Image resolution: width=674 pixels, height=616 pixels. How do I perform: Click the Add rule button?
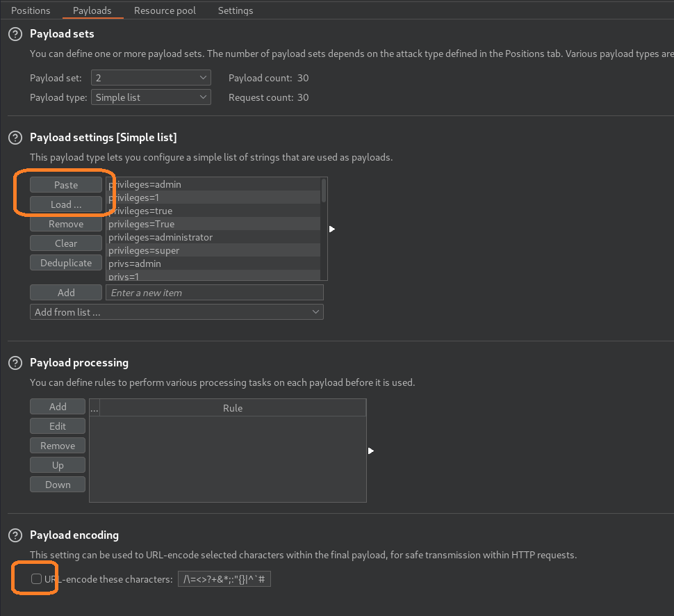[58, 406]
